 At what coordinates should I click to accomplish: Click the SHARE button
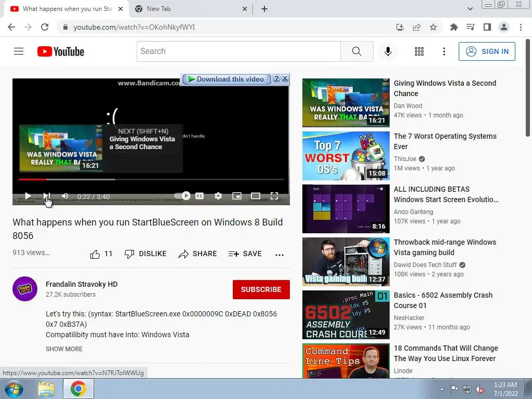197,254
